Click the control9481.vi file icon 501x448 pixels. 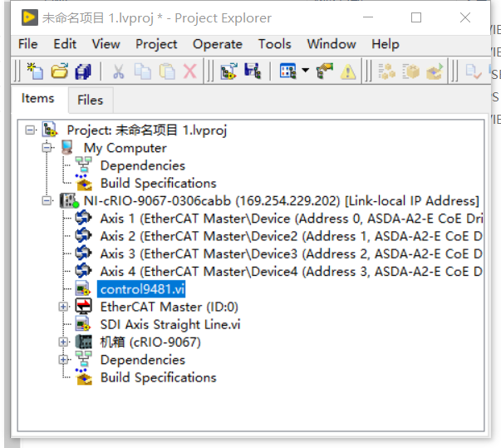(83, 289)
